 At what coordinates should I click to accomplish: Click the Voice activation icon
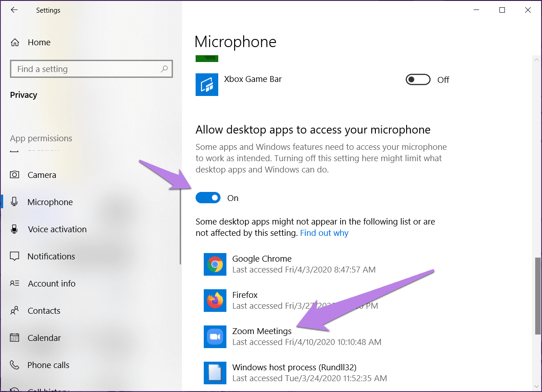pos(14,229)
